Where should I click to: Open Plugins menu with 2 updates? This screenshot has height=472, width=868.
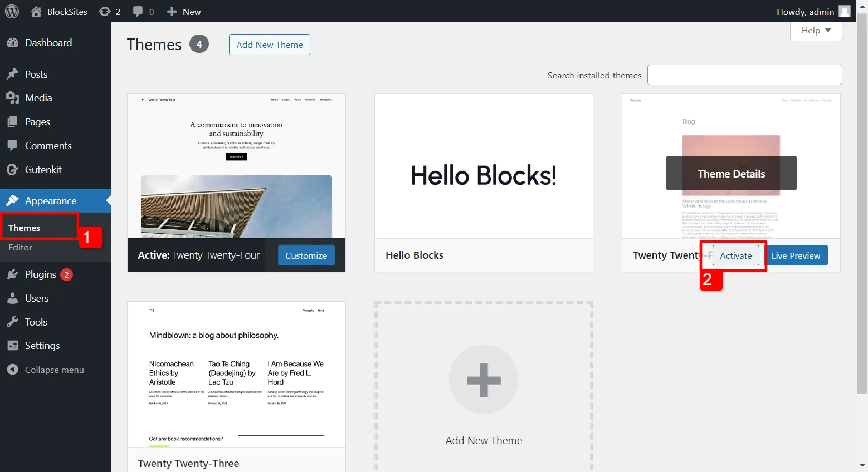[x=56, y=274]
